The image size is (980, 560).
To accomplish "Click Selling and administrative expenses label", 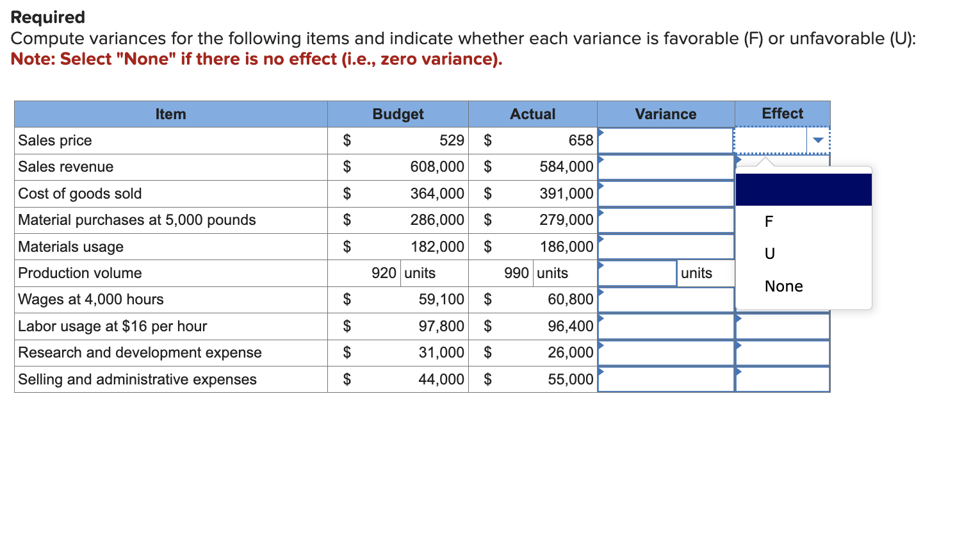I will click(137, 379).
